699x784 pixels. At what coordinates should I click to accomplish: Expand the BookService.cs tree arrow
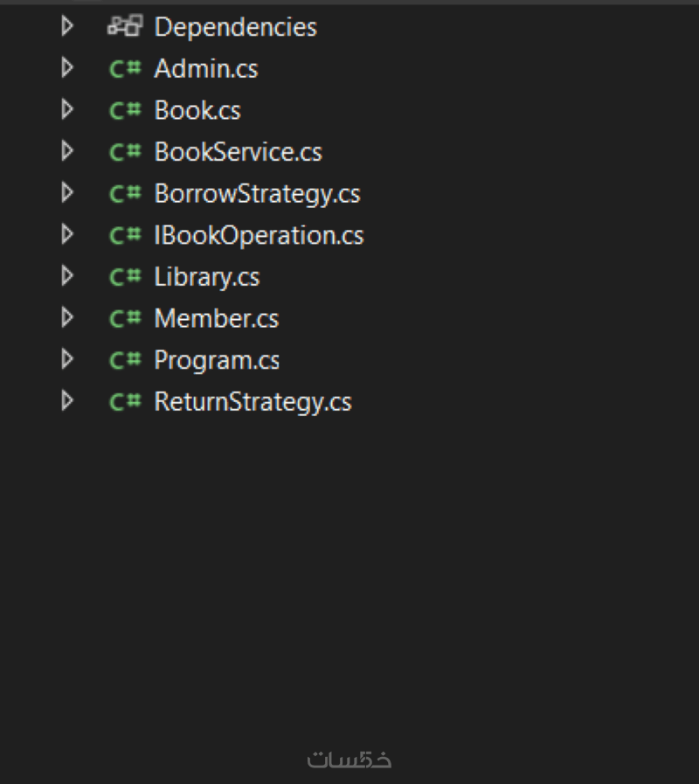[67, 152]
